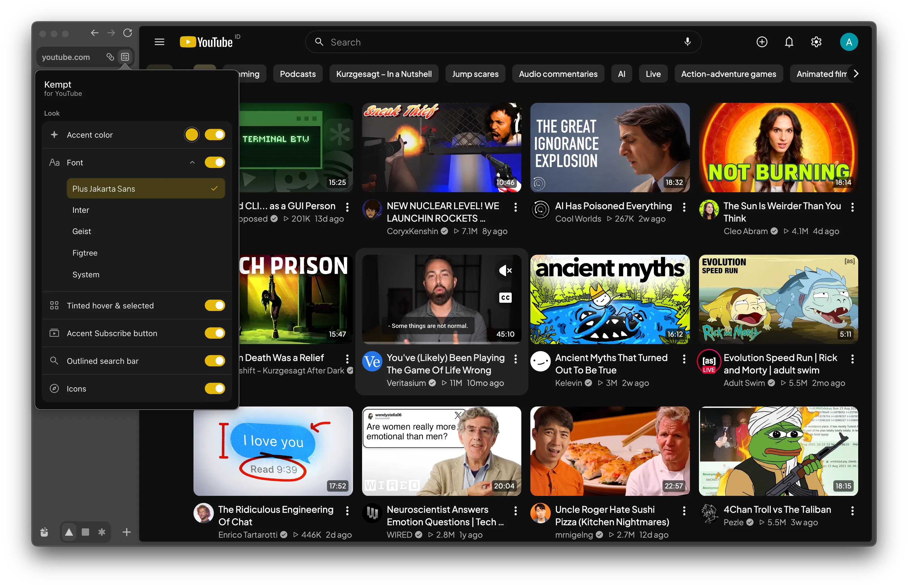Open the Create plus icon

coord(761,42)
